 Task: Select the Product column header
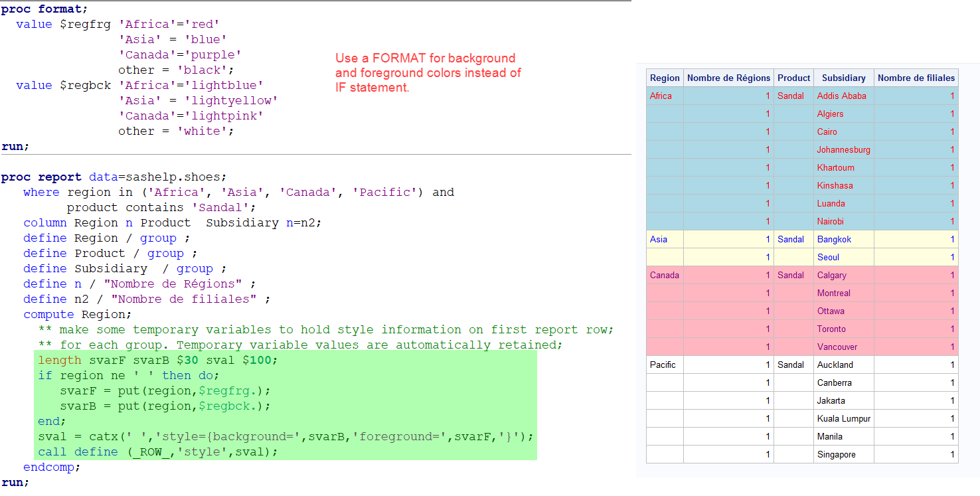793,78
